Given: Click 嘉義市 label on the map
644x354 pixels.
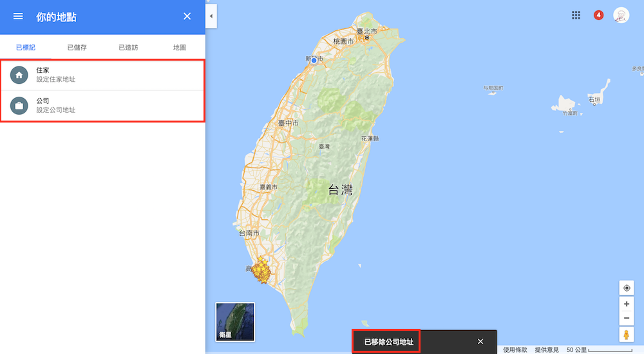Looking at the screenshot, I should tap(269, 187).
